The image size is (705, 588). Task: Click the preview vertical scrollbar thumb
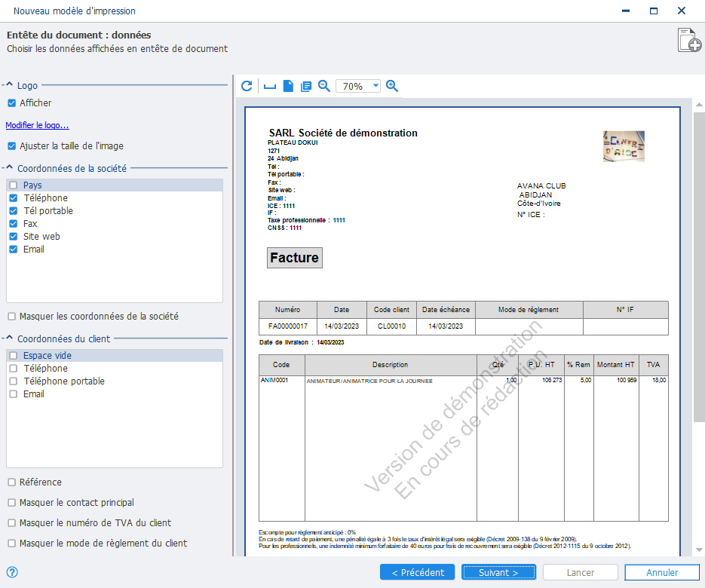coord(699,268)
